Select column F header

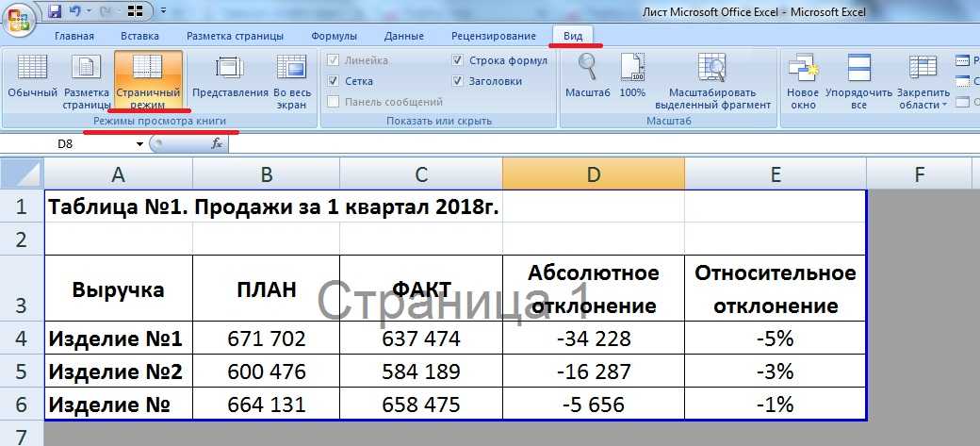[919, 173]
